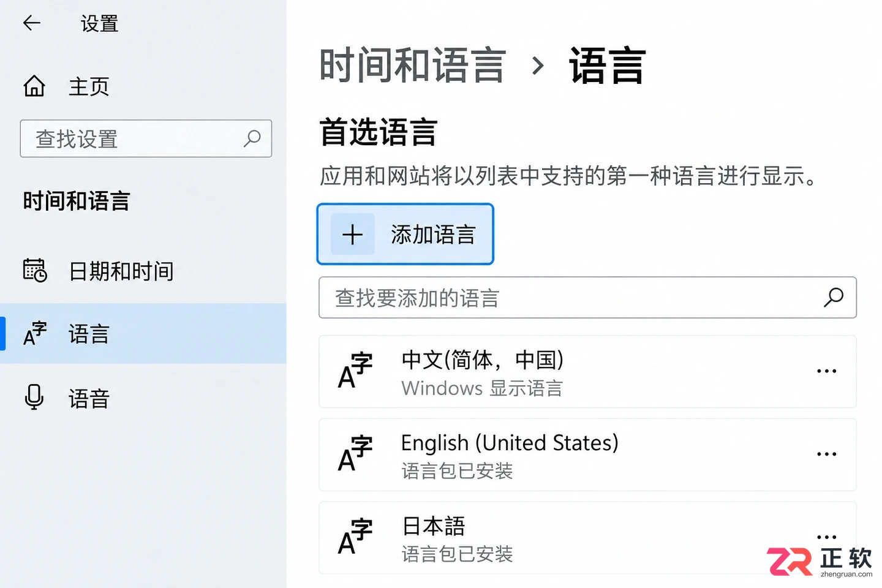The height and width of the screenshot is (588, 882).
Task: Focus the 查找要添加的语言 search field
Action: coord(587,298)
